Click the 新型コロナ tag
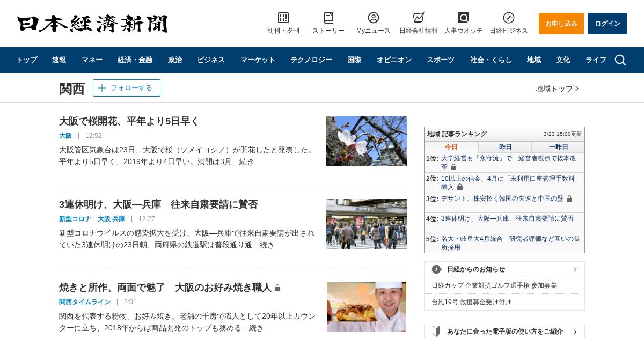Image resolution: width=644 pixels, height=338 pixels. [x=75, y=219]
